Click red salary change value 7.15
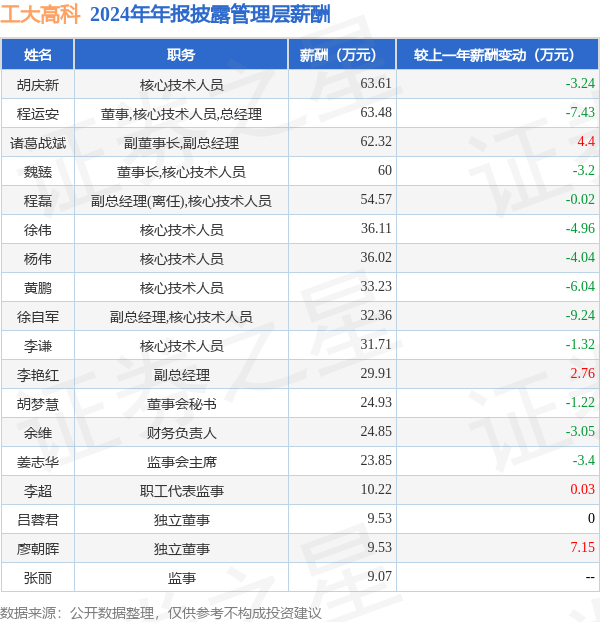The image size is (600, 622). tap(582, 547)
